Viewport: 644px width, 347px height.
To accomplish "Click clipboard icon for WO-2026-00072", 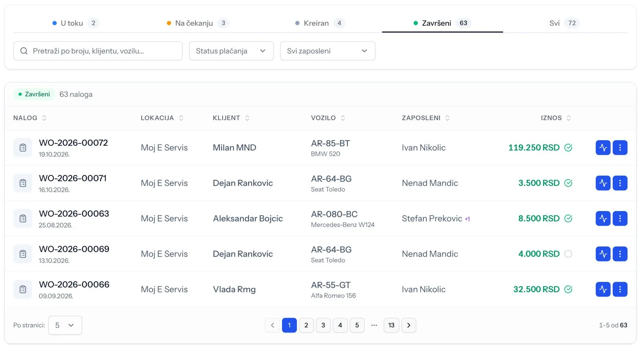I will (x=23, y=148).
